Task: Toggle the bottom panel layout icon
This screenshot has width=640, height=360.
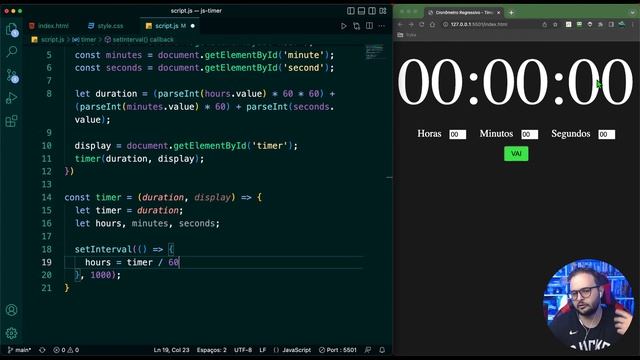Action: [x=361, y=11]
